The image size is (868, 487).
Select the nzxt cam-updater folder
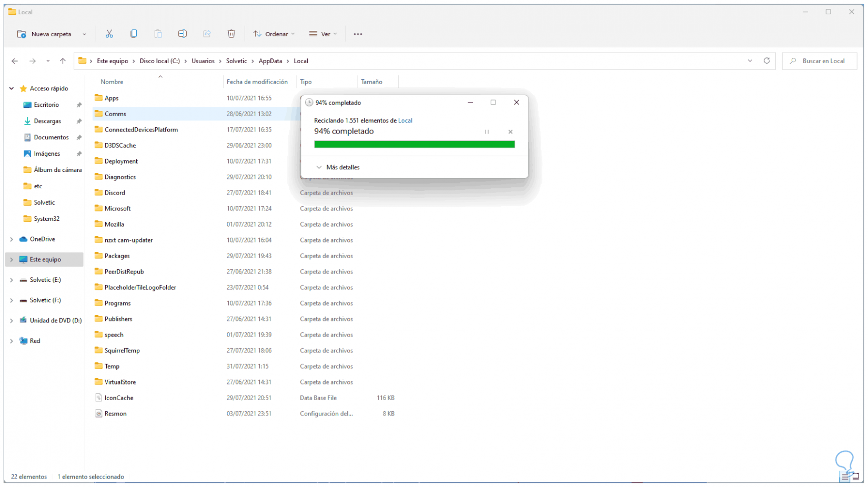click(128, 240)
